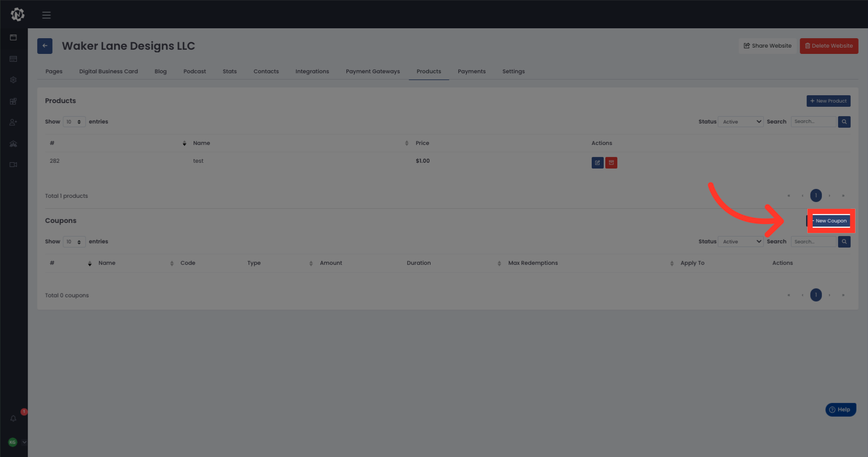Open the sidebar video camera icon
The height and width of the screenshot is (457, 868).
14,165
